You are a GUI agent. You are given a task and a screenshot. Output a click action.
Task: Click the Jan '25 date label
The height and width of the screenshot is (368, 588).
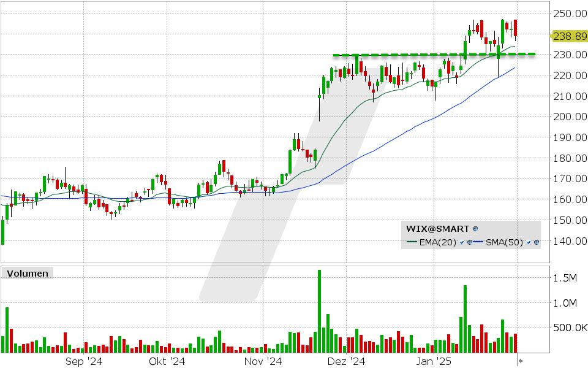point(434,361)
